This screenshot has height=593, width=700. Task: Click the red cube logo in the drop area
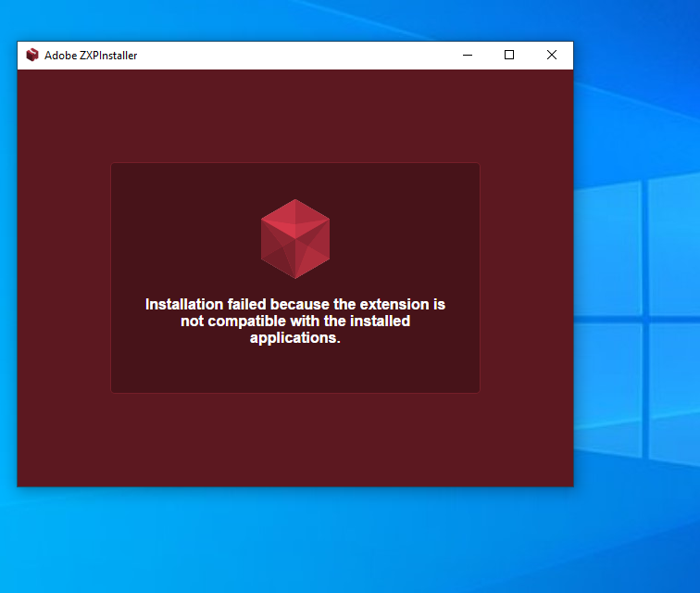295,239
